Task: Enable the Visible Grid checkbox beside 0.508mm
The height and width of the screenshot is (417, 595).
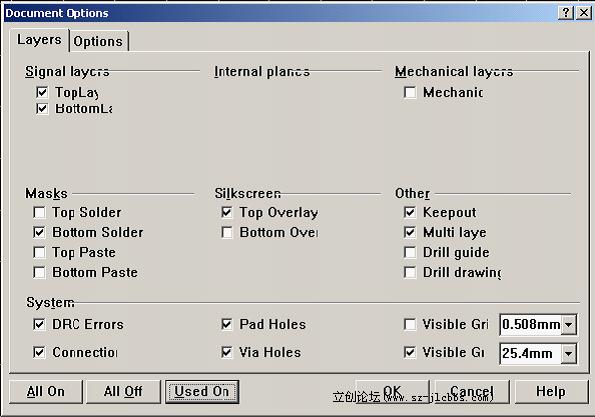Action: tap(410, 324)
